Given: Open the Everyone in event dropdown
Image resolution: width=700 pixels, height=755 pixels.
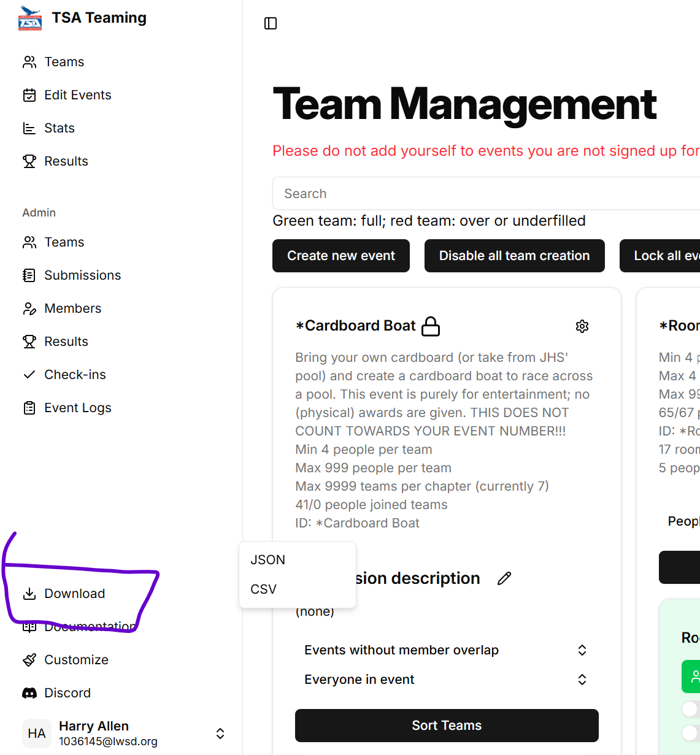Looking at the screenshot, I should coord(446,680).
